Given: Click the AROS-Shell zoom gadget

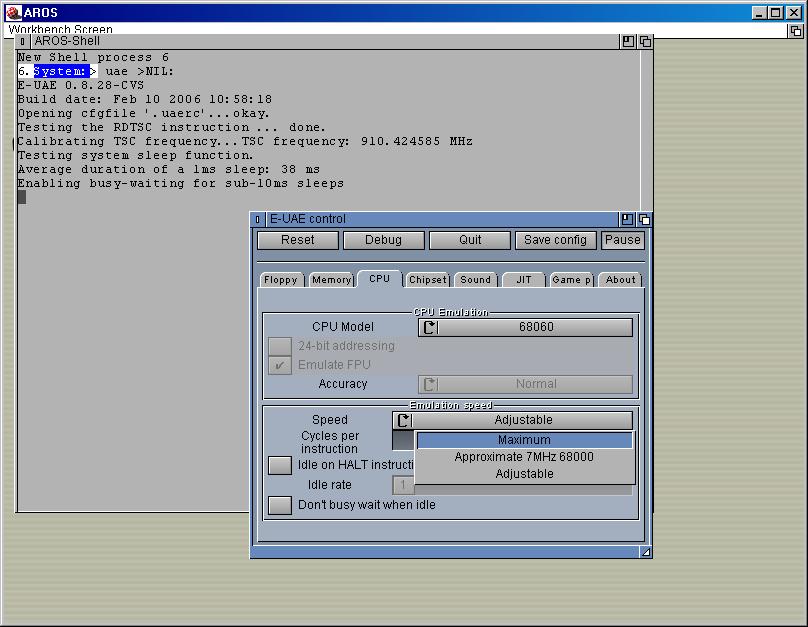Looking at the screenshot, I should pos(628,41).
